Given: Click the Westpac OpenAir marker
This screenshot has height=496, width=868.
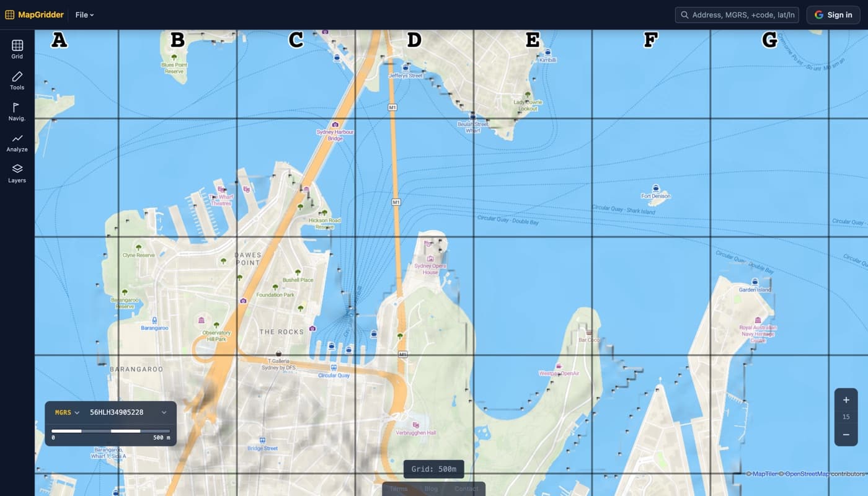Looking at the screenshot, I should [x=558, y=366].
